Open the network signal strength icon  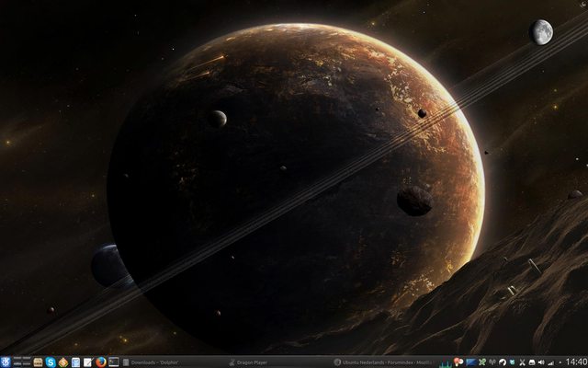[x=550, y=362]
